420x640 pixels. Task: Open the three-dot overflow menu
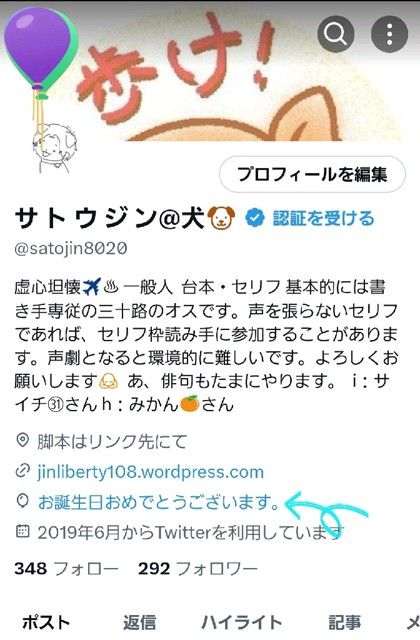389,34
